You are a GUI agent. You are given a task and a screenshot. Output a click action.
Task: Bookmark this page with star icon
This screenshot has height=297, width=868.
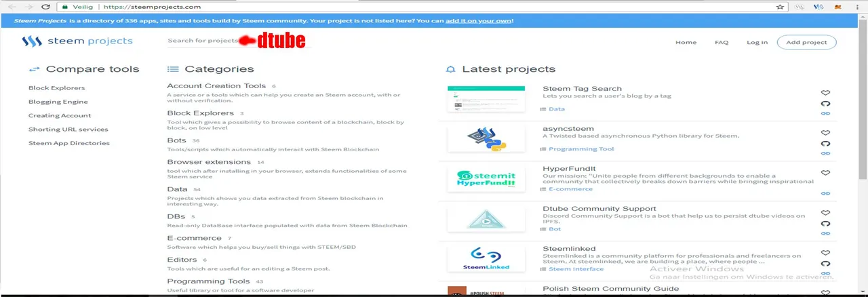(x=780, y=7)
